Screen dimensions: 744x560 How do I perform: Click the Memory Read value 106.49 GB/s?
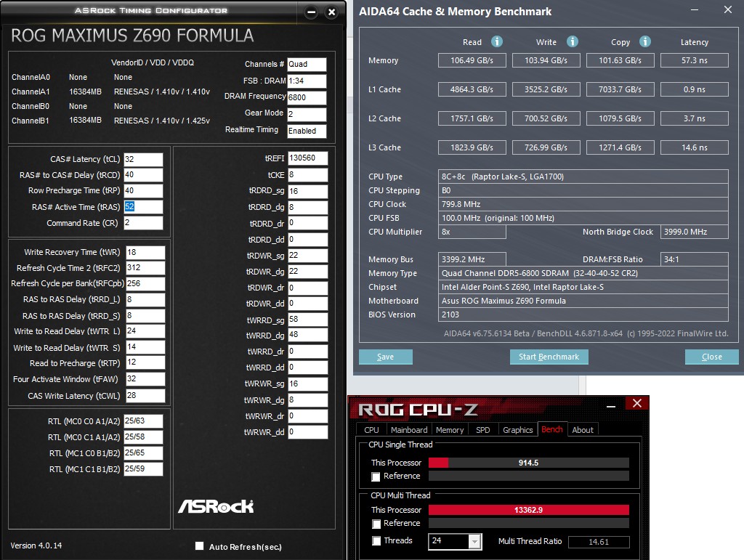click(x=472, y=60)
